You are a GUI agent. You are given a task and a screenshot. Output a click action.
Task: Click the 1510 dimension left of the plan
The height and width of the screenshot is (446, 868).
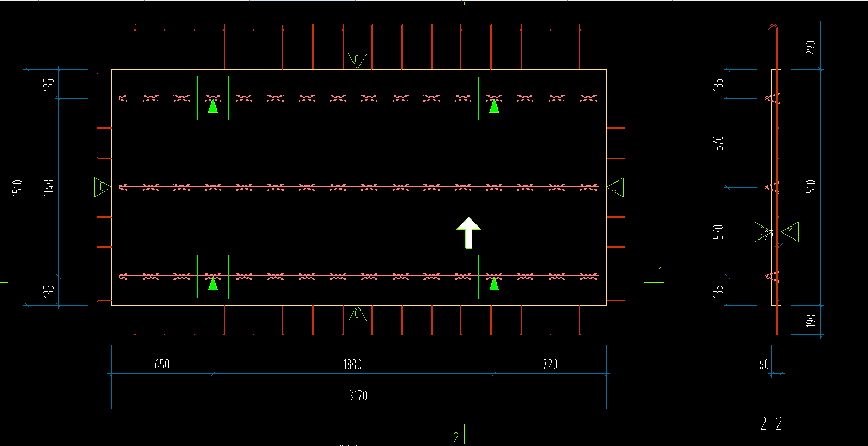coord(18,188)
